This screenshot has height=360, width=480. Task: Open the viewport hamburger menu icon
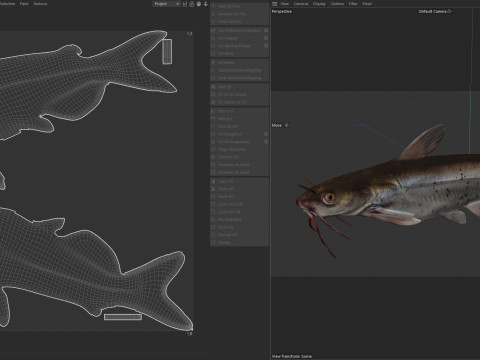click(x=275, y=4)
